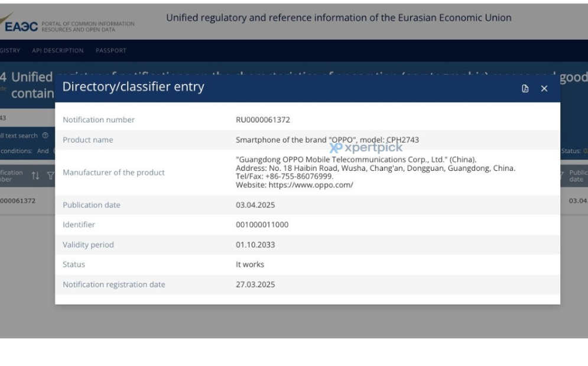Sort by the Notification number column
Viewport: 588px width, 366px height.
[x=35, y=175]
